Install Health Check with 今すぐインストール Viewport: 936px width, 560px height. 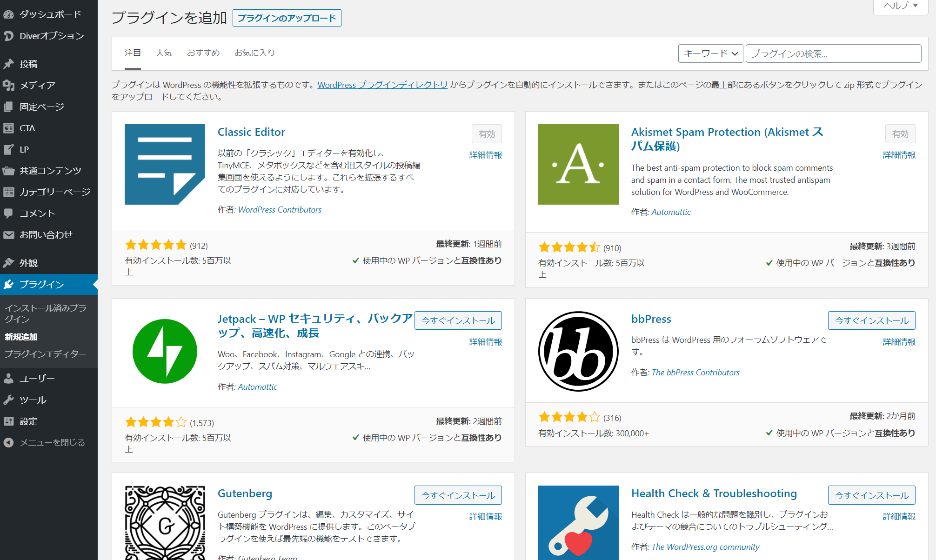pos(872,495)
